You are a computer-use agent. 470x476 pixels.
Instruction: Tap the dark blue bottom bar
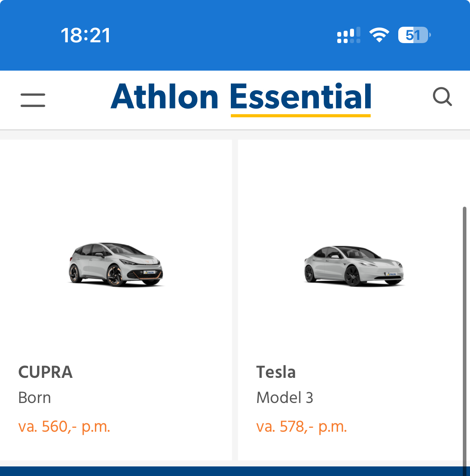pyautogui.click(x=235, y=471)
